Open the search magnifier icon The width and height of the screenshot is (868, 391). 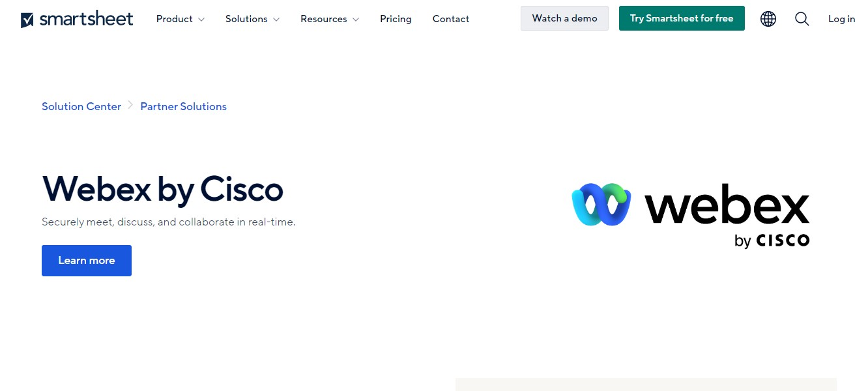(802, 19)
